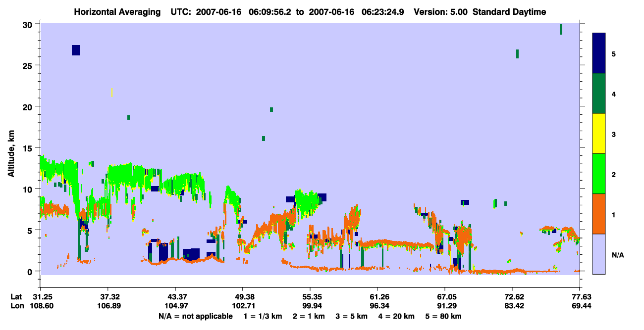Click the dark green colorbar segment labeled 4
This screenshot has height=330, width=644.
599,94
